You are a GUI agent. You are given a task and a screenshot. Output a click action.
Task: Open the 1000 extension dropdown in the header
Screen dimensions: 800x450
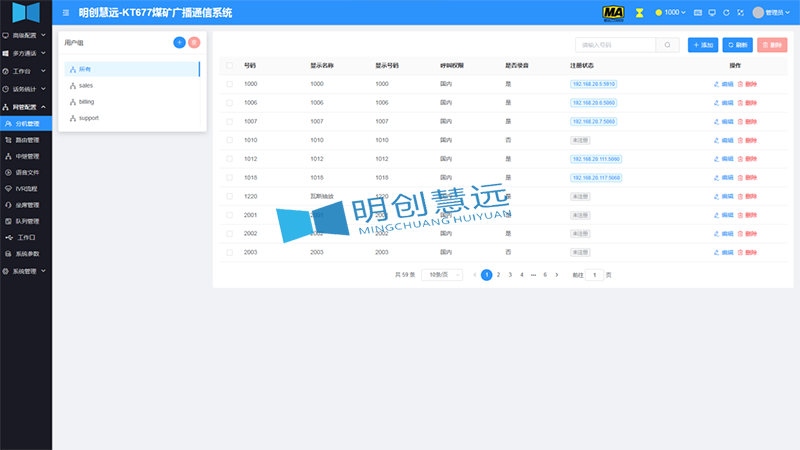coord(671,13)
